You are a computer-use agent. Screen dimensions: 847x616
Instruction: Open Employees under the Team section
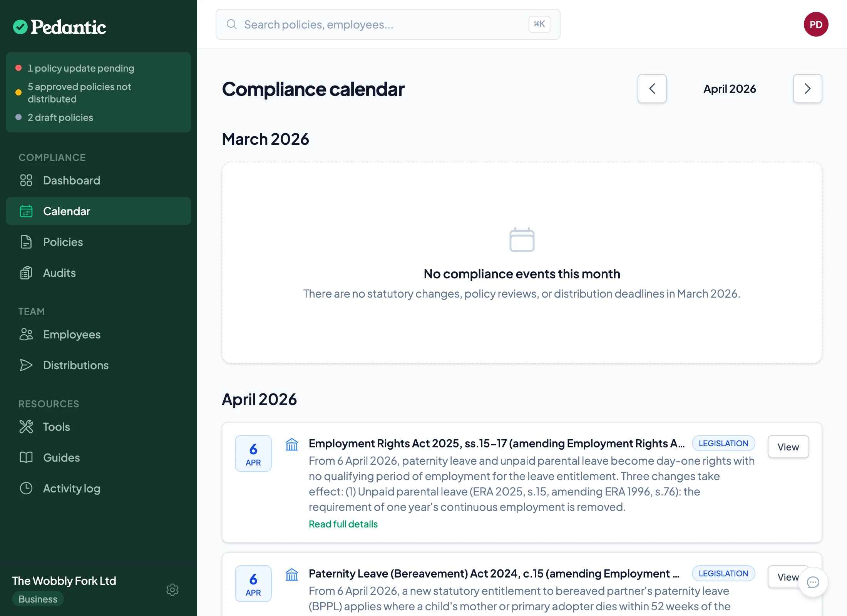tap(72, 334)
